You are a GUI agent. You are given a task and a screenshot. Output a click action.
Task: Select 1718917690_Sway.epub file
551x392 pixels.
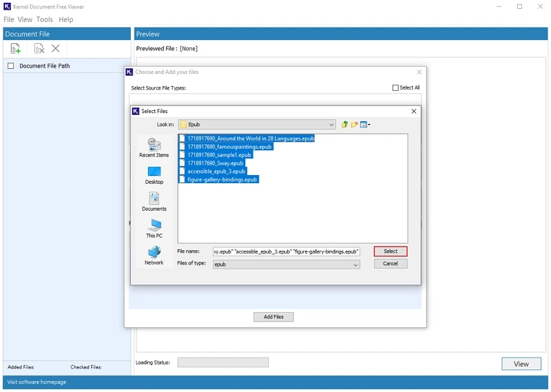point(216,163)
